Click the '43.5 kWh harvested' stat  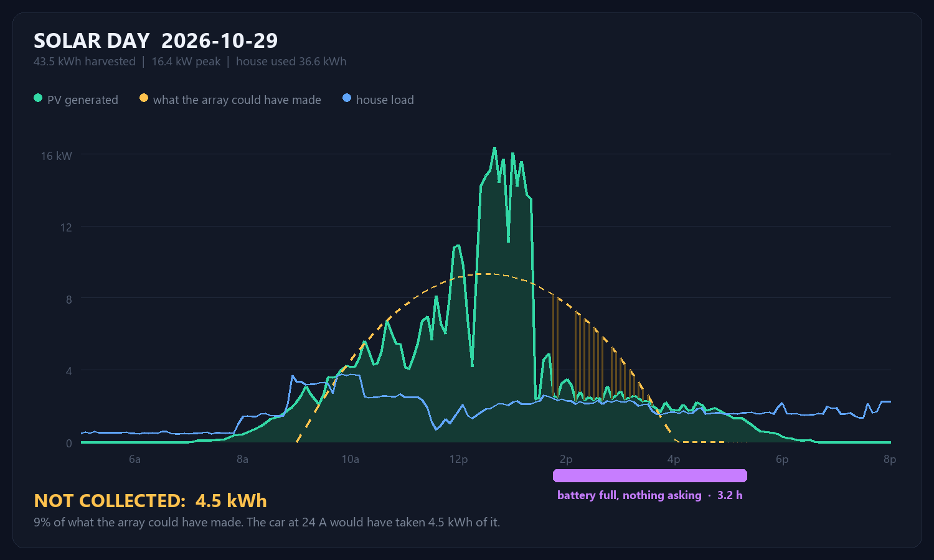click(85, 62)
